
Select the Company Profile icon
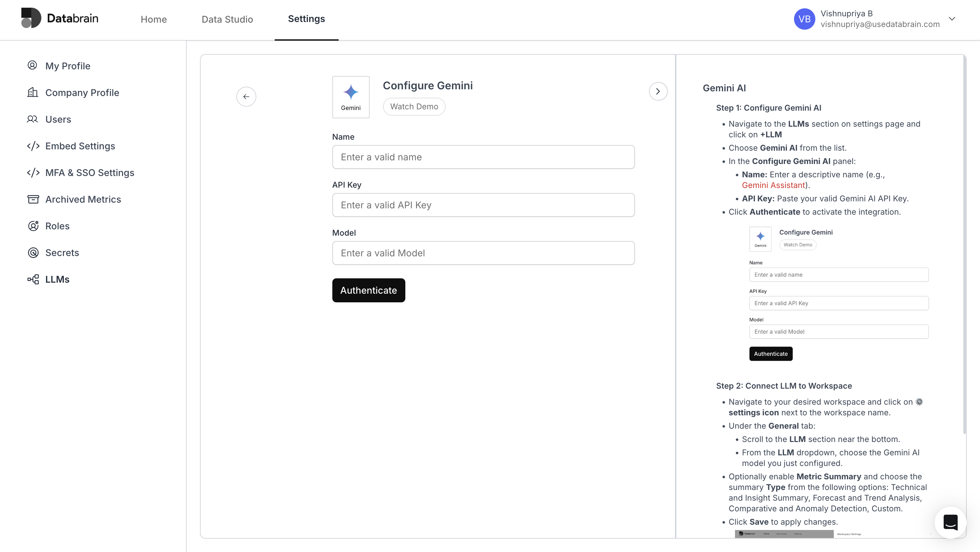(33, 92)
